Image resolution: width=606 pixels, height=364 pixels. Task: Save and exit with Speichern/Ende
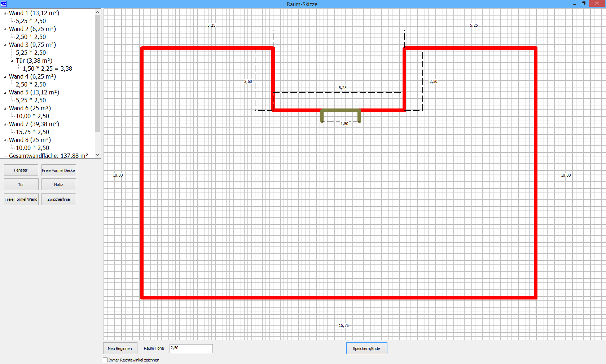(x=366, y=349)
